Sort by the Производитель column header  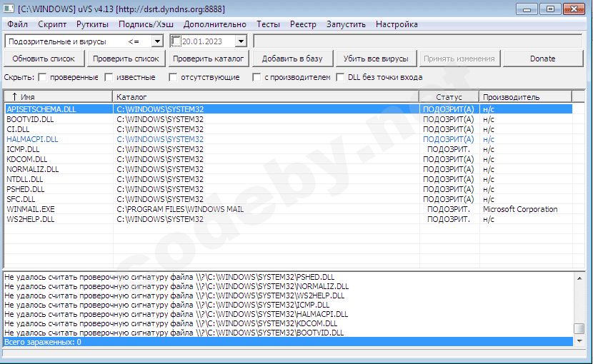click(x=525, y=97)
